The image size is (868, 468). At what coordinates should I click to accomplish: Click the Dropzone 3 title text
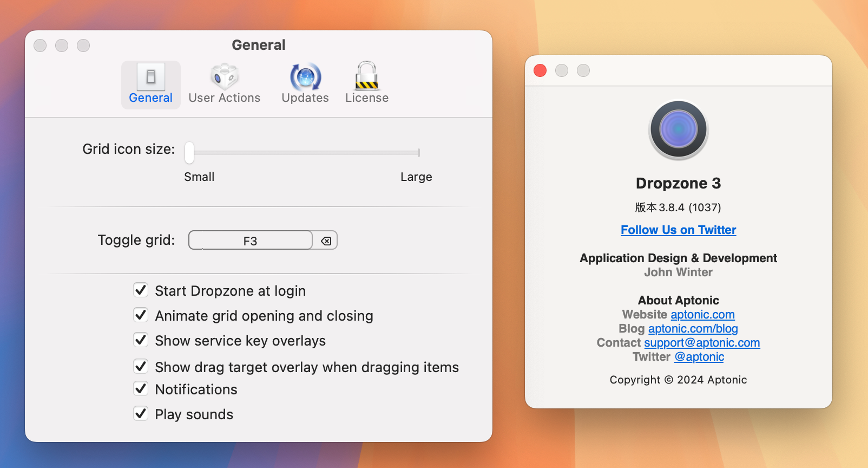679,184
